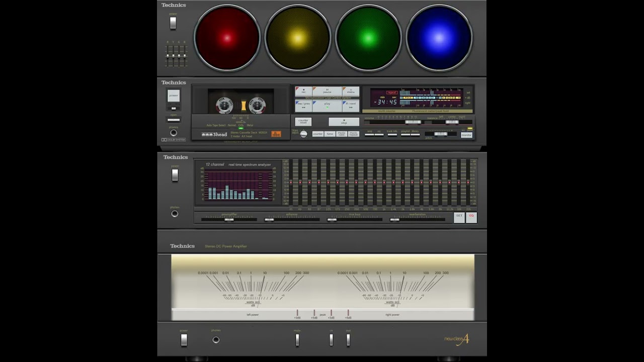Click the pitch slider on the deck
The width and height of the screenshot is (644, 362).
[x=441, y=134]
